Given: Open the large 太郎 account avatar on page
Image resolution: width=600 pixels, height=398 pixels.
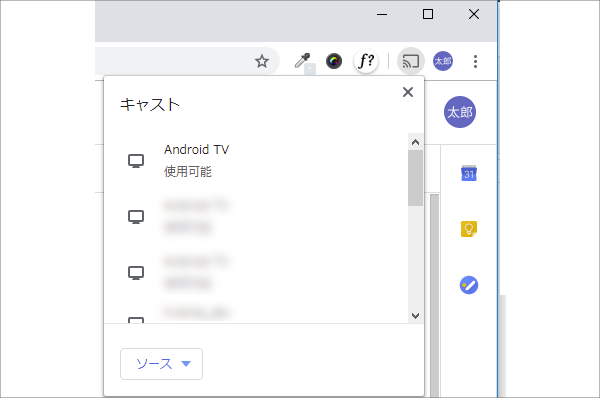Looking at the screenshot, I should click(460, 112).
